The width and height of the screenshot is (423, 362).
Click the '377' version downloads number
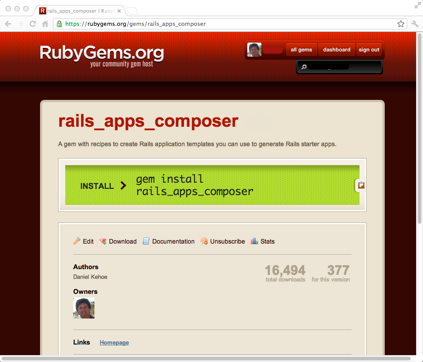(338, 270)
